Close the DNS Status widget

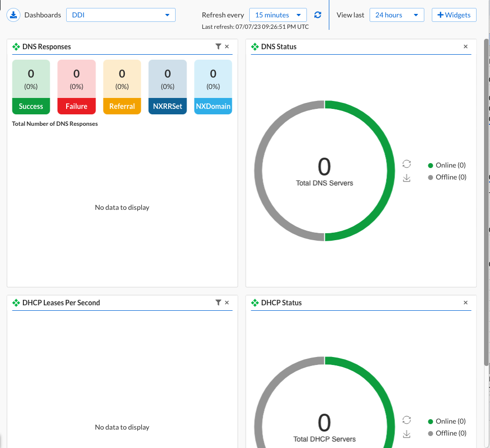[466, 47]
